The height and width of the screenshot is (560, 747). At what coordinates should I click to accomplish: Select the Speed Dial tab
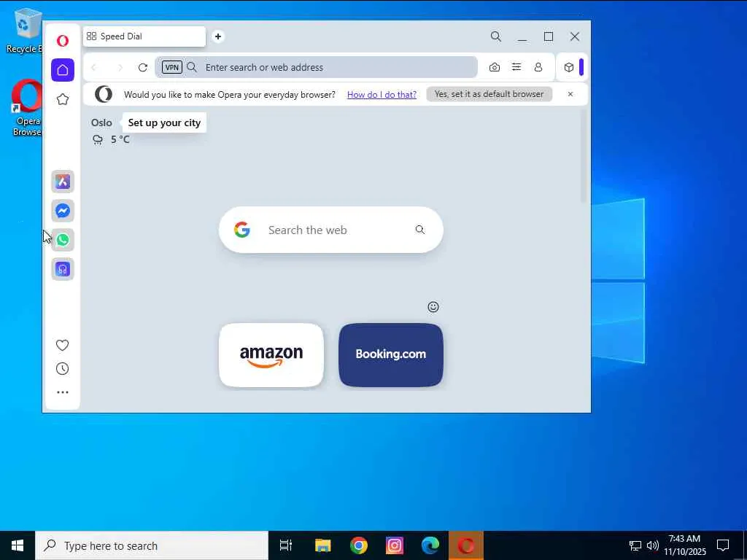144,36
